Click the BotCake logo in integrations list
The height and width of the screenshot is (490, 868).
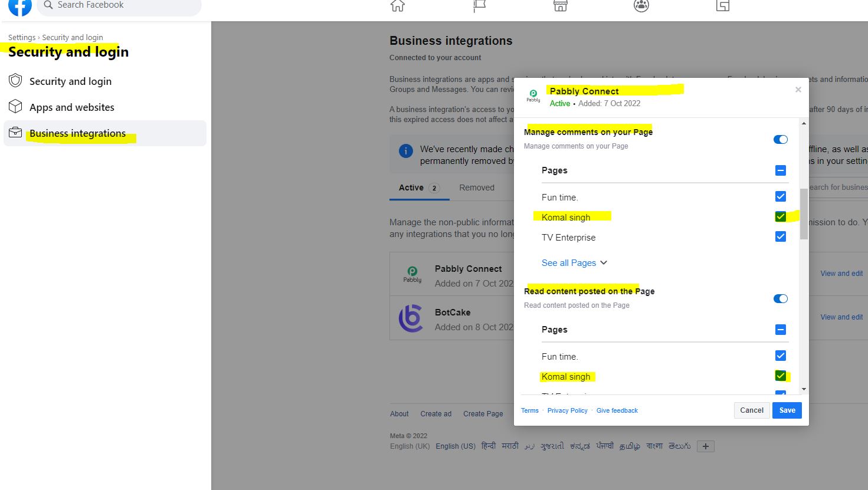[411, 318]
